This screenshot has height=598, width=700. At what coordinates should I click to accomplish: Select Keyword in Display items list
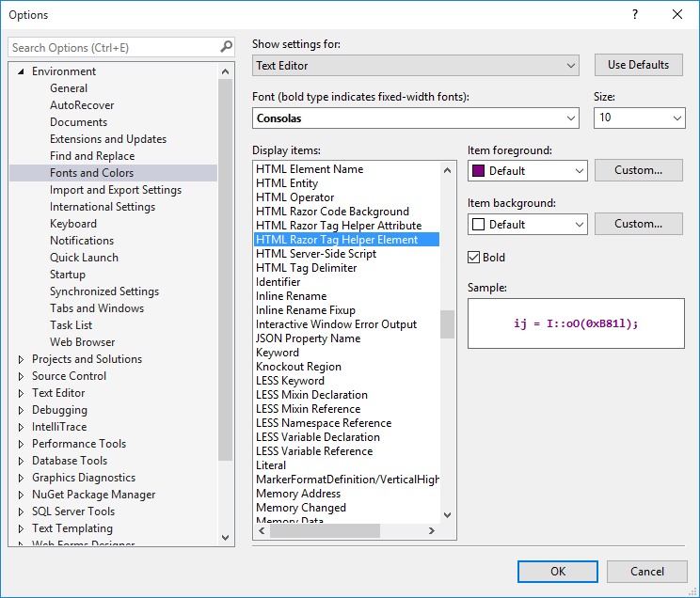pos(278,353)
